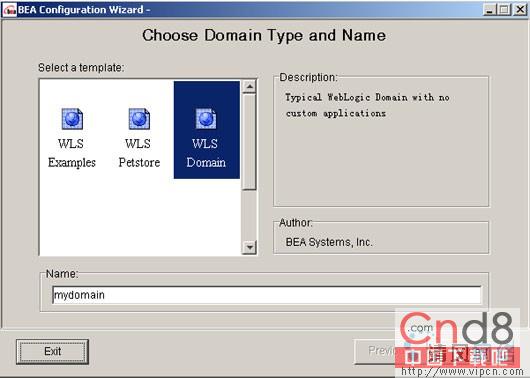Screen dimensions: 530x378
Task: Select the WLS Examples template icon
Action: coord(72,119)
